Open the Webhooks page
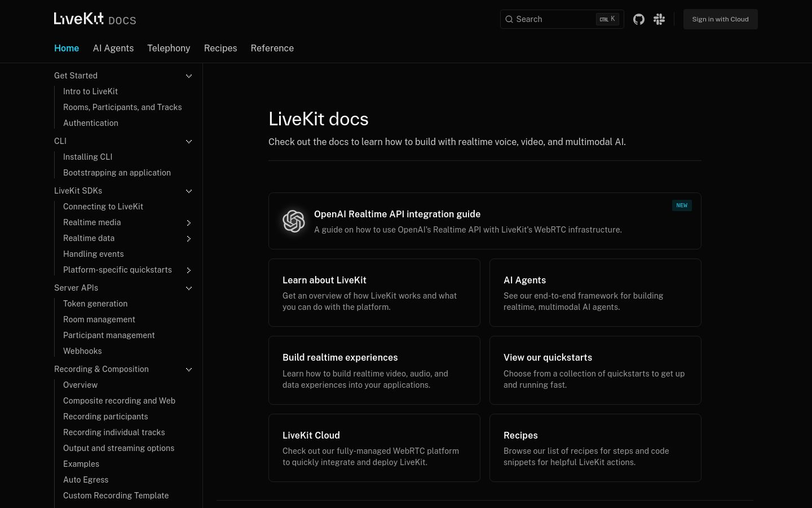This screenshot has height=508, width=812. (x=82, y=351)
